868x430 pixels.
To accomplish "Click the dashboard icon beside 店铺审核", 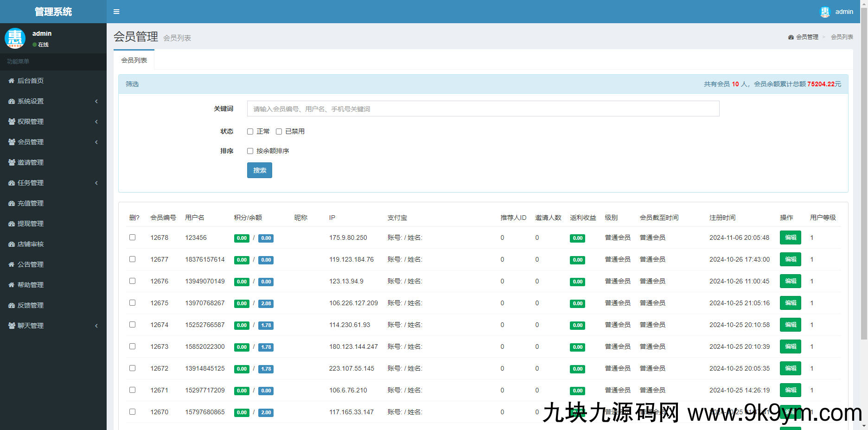I will (12, 244).
